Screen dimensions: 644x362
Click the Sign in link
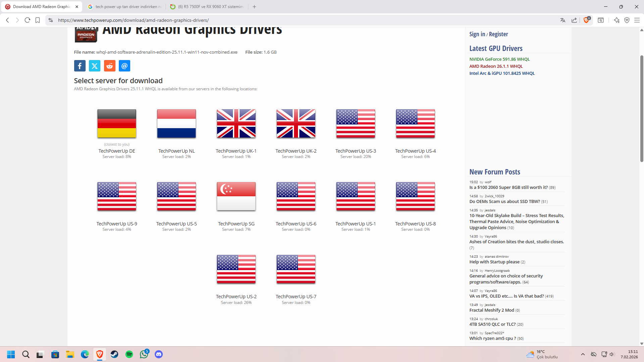(x=477, y=34)
